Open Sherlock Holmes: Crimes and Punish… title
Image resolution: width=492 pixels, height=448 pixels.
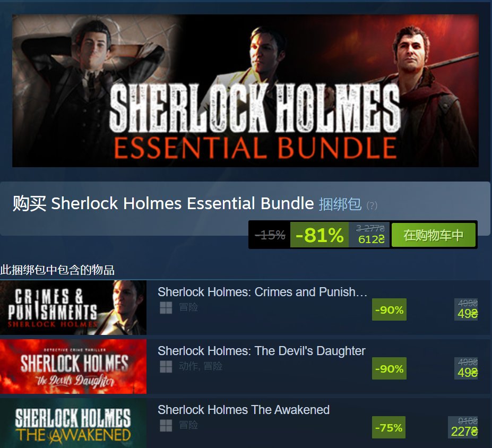point(262,292)
